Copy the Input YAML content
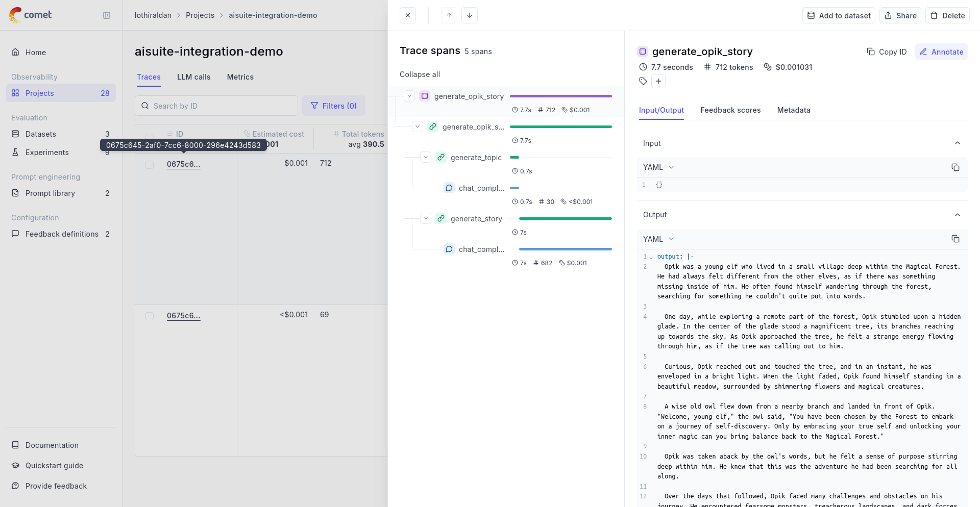This screenshot has width=980, height=507. (x=955, y=167)
